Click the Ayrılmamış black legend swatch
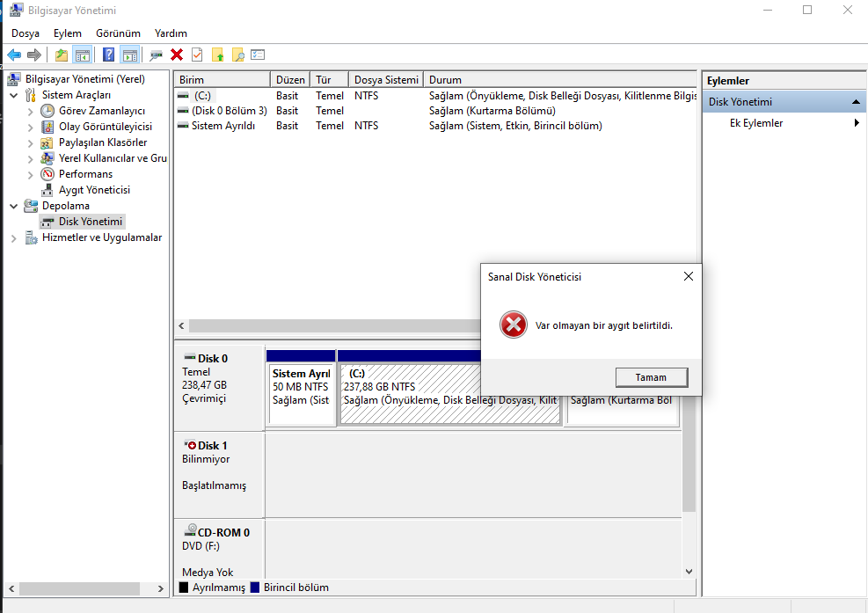Viewport: 868px width, 613px height. coord(184,587)
